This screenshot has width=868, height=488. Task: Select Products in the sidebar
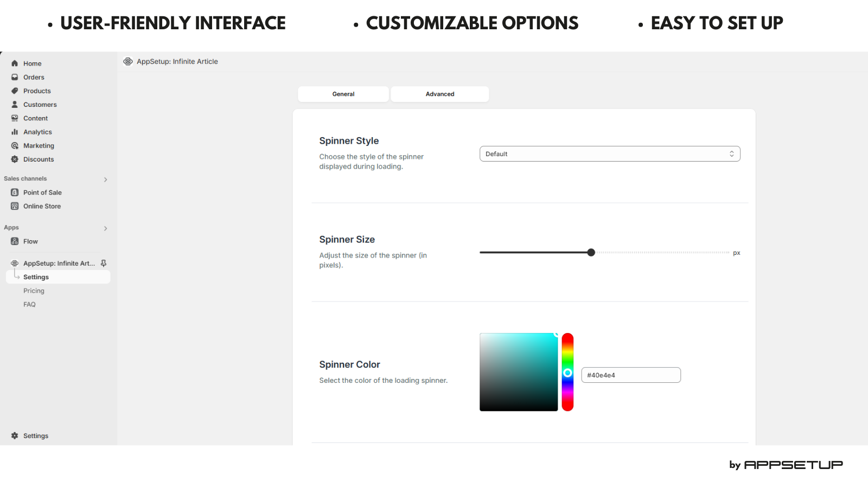pos(37,91)
